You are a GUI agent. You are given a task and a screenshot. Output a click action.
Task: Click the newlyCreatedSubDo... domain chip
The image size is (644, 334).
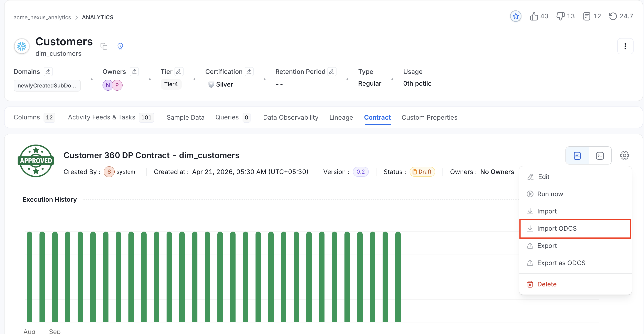pos(47,85)
